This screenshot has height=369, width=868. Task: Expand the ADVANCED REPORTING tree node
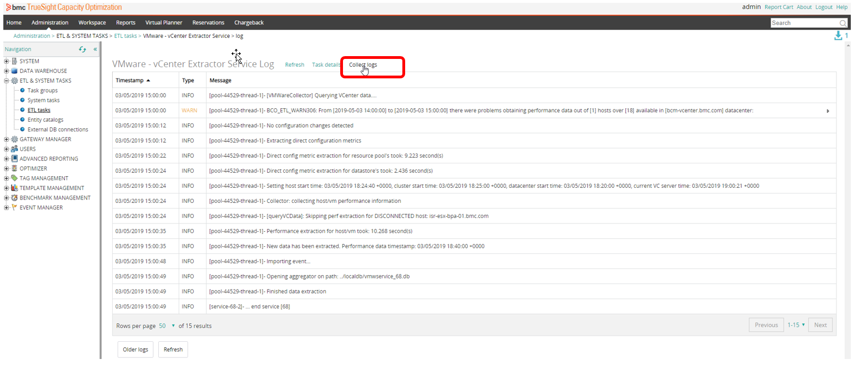pos(6,159)
